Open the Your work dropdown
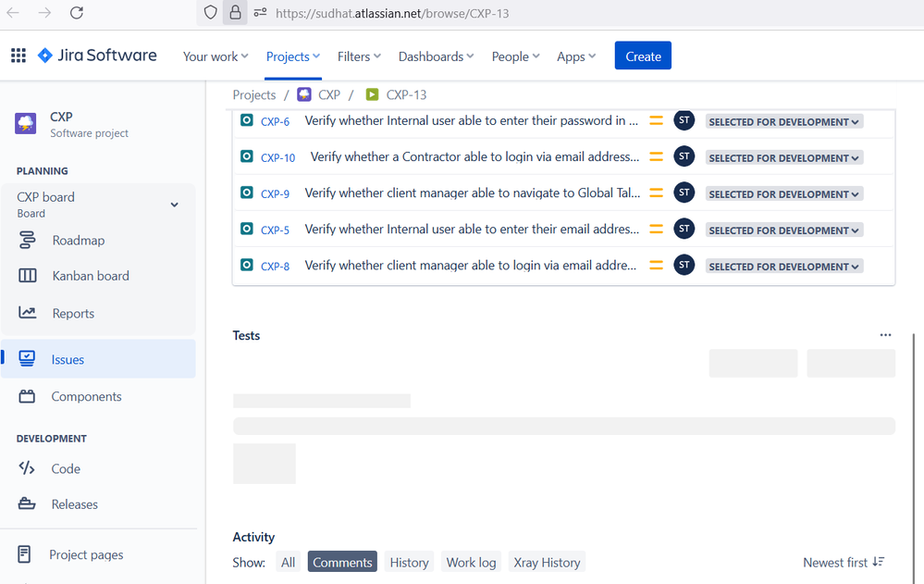924x584 pixels. pyautogui.click(x=216, y=56)
